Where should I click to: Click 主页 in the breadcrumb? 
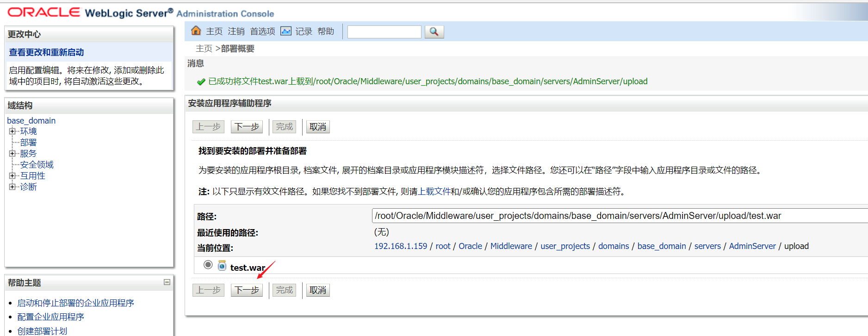tap(204, 49)
